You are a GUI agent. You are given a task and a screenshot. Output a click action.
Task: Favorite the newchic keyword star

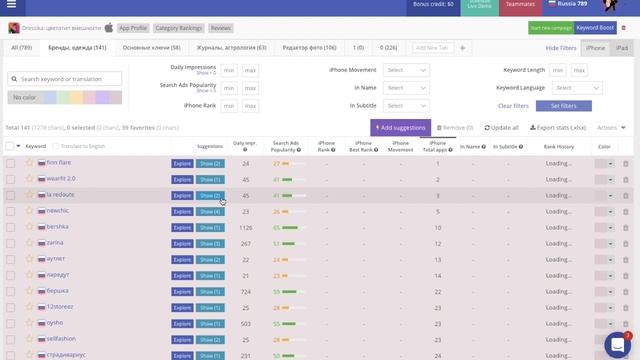click(x=29, y=211)
